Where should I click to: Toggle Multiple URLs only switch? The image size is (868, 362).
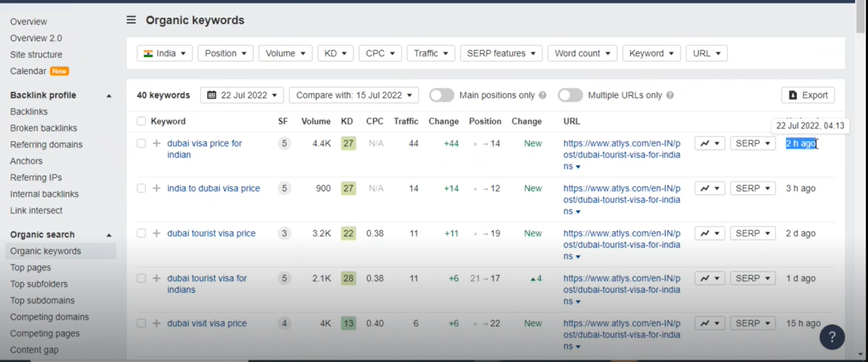[x=570, y=95]
